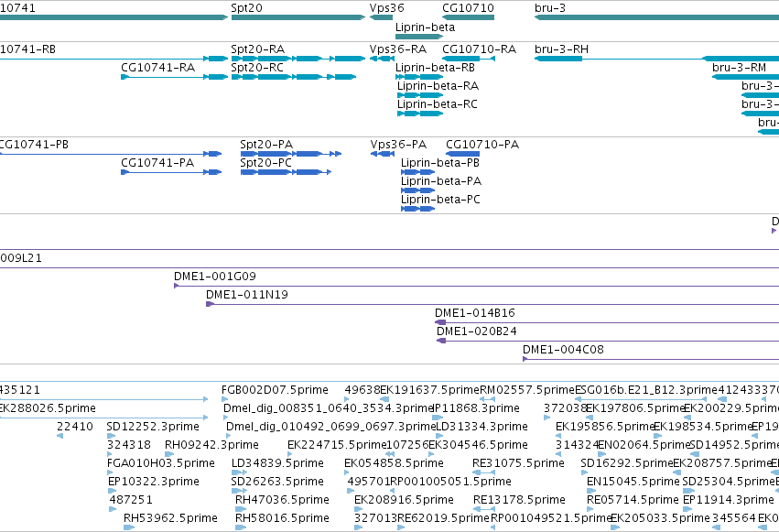Click feature labeled 487251

tap(131, 500)
